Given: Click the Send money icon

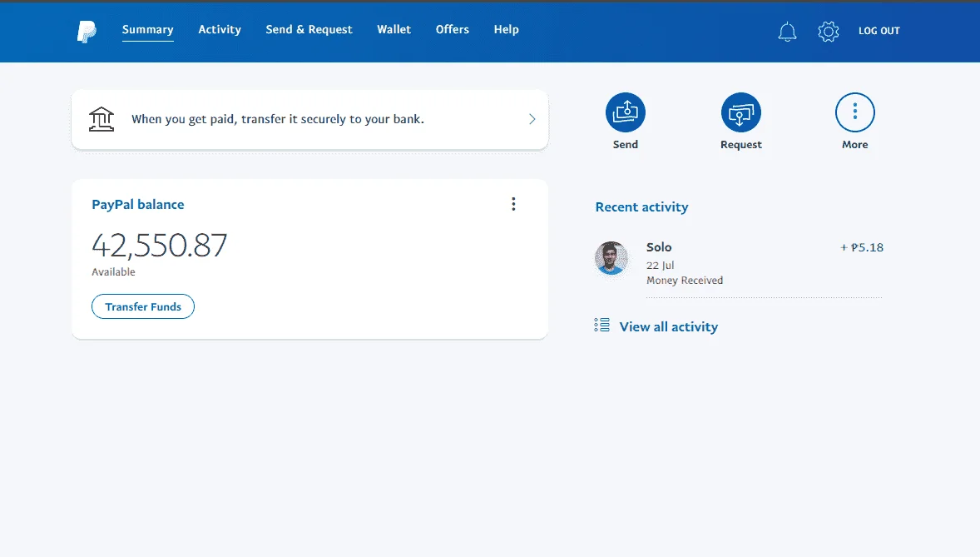Looking at the screenshot, I should (625, 112).
